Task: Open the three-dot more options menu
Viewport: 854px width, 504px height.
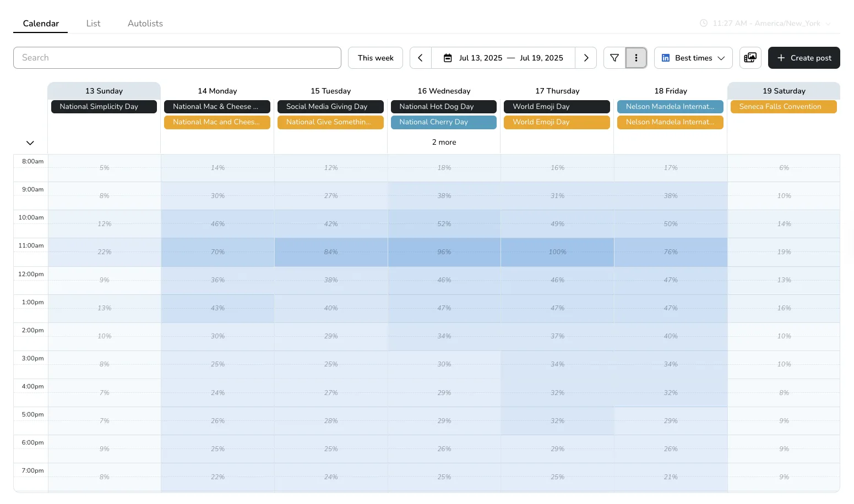Action: tap(636, 58)
